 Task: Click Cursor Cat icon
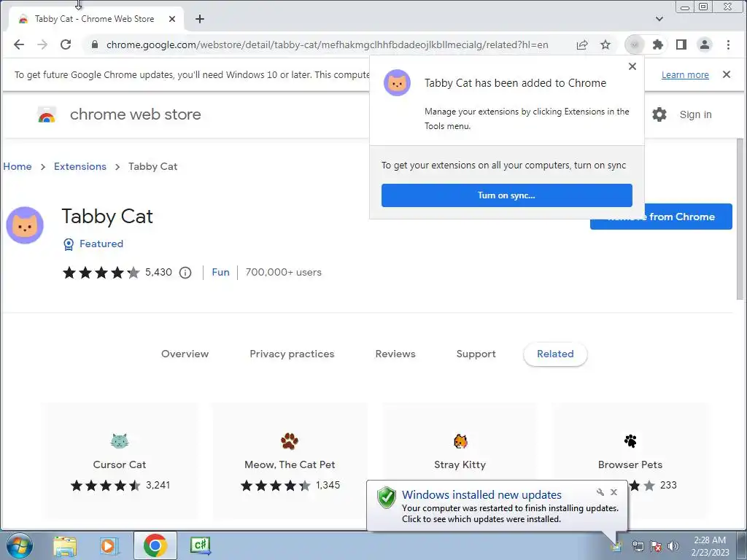click(x=120, y=441)
